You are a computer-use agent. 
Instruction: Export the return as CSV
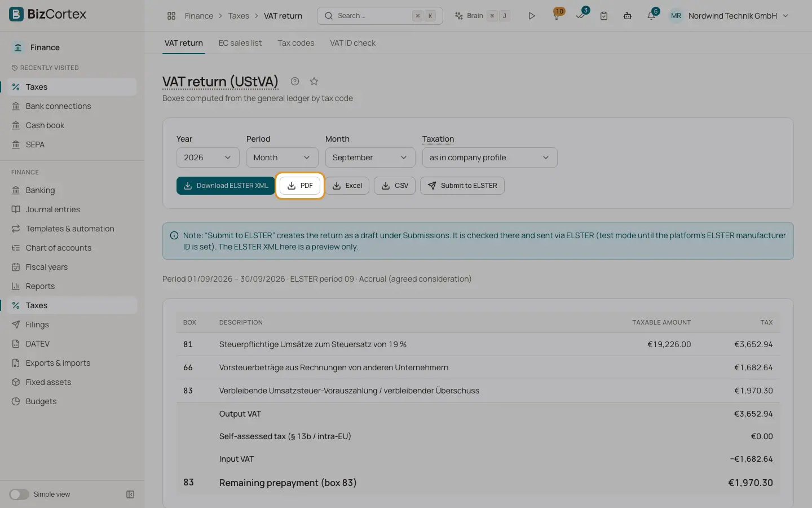[395, 186]
